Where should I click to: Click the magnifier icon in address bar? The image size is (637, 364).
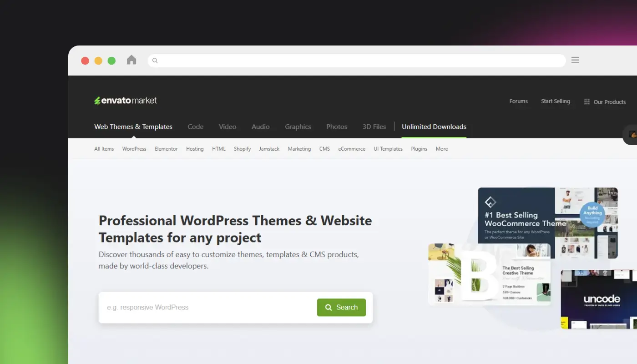pyautogui.click(x=155, y=61)
